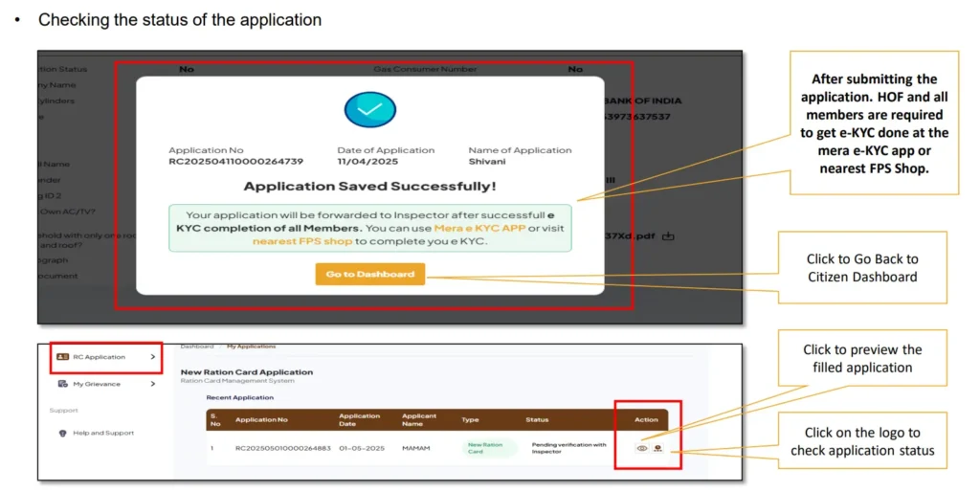980x492 pixels.
Task: Click the RC Application card icon in sidebar
Action: (62, 357)
